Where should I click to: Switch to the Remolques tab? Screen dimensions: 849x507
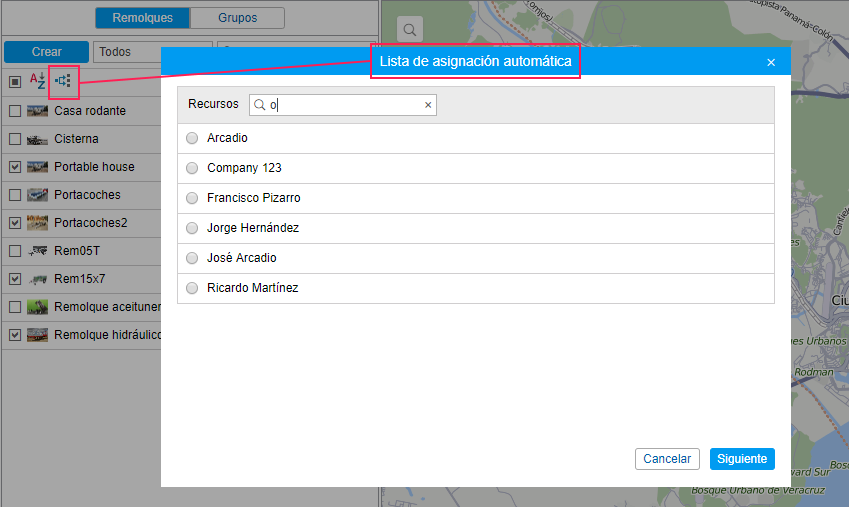142,18
